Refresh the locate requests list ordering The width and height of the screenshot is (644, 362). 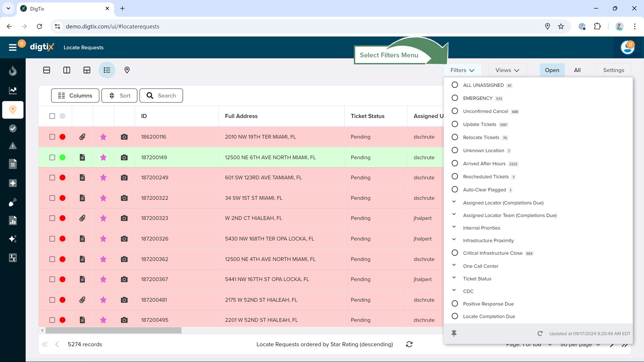409,344
